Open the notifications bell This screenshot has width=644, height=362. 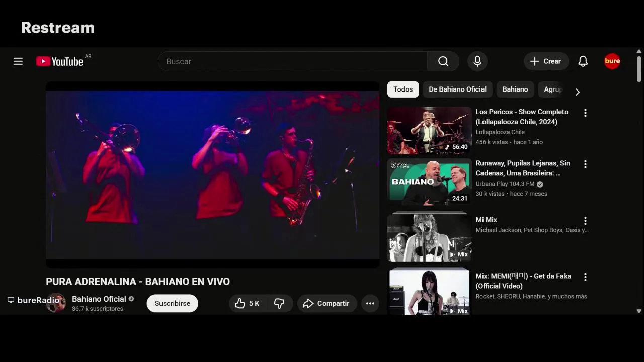pos(583,61)
